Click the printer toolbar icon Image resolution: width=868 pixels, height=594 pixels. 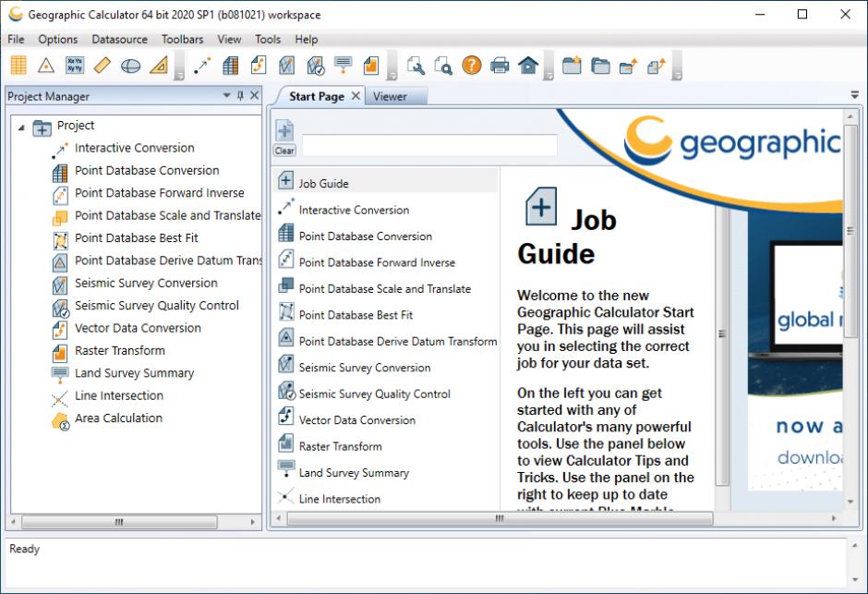[500, 66]
